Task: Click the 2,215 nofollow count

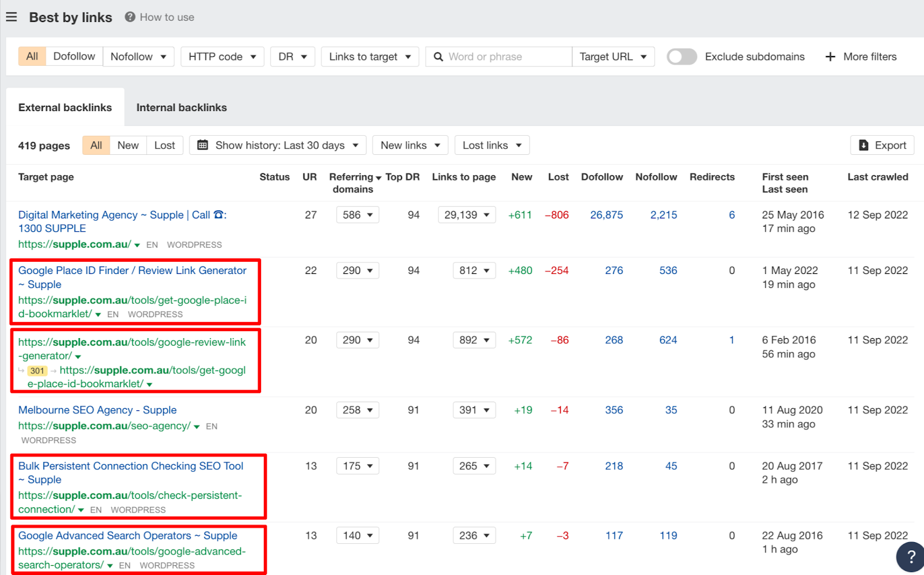Action: click(x=664, y=215)
